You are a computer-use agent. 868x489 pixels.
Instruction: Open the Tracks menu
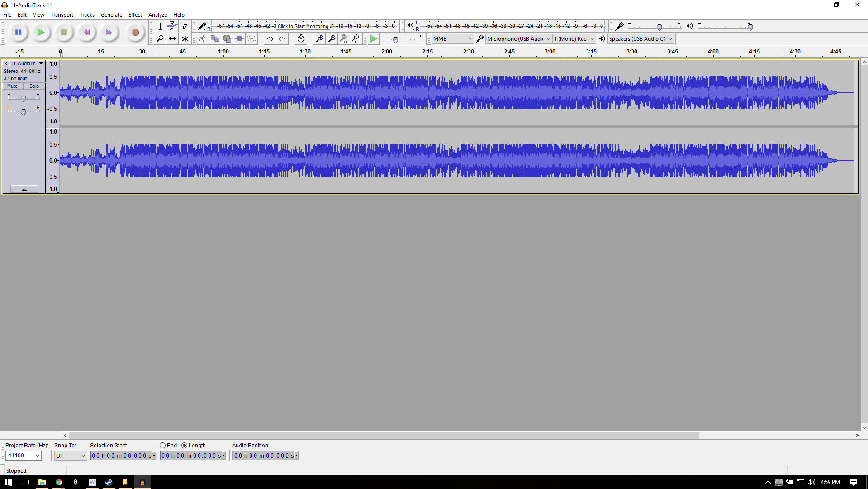click(87, 14)
